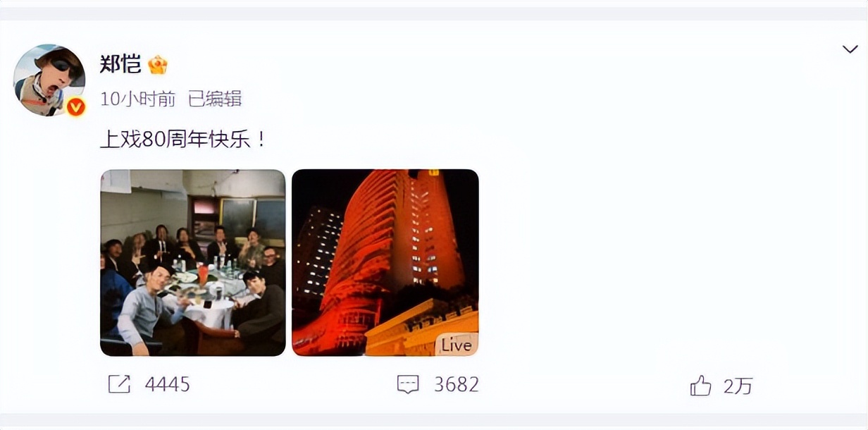Click the repost share arrow icon
This screenshot has width=868, height=430.
pos(120,384)
